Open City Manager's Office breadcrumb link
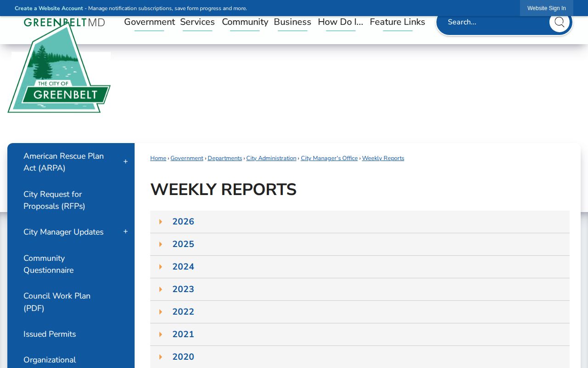588x368 pixels. click(329, 158)
